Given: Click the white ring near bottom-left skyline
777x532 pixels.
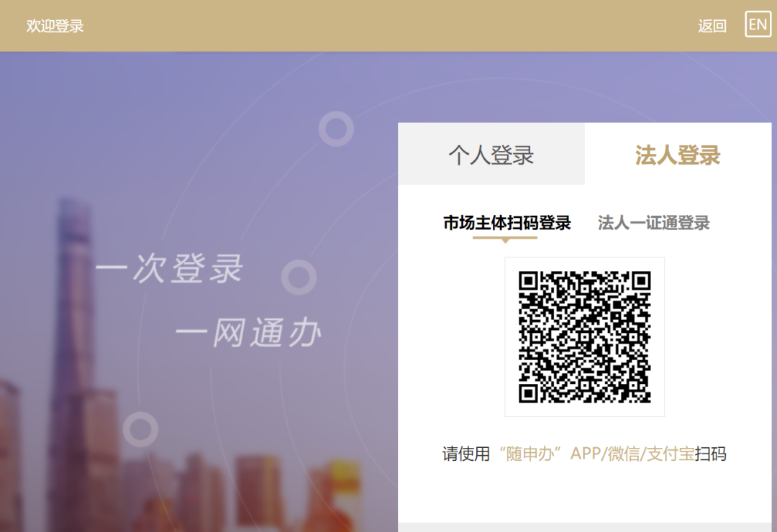Looking at the screenshot, I should point(140,429).
